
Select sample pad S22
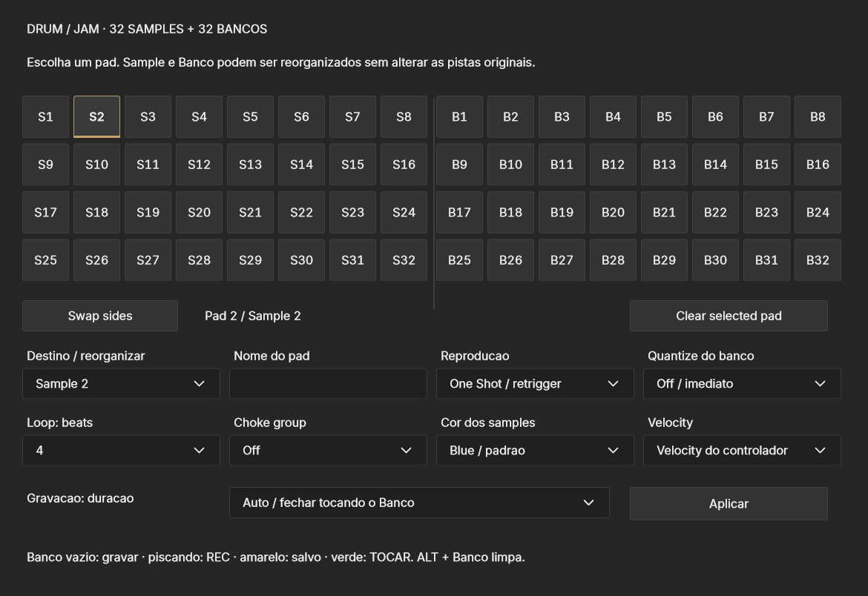click(x=302, y=213)
